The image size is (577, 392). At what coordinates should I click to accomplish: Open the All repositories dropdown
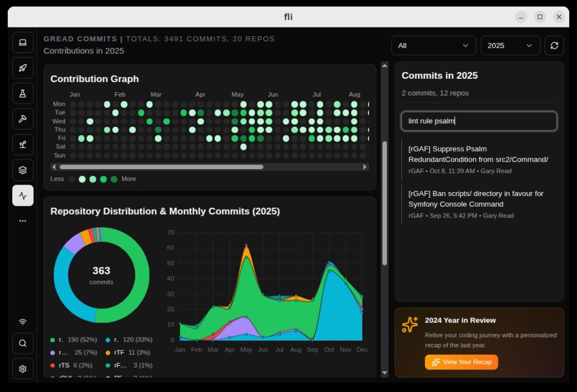pos(433,45)
